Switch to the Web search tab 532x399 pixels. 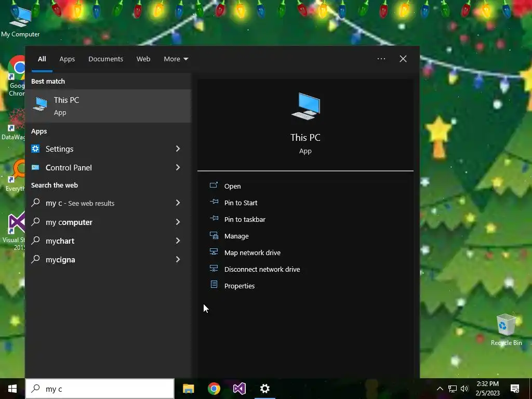[143, 59]
